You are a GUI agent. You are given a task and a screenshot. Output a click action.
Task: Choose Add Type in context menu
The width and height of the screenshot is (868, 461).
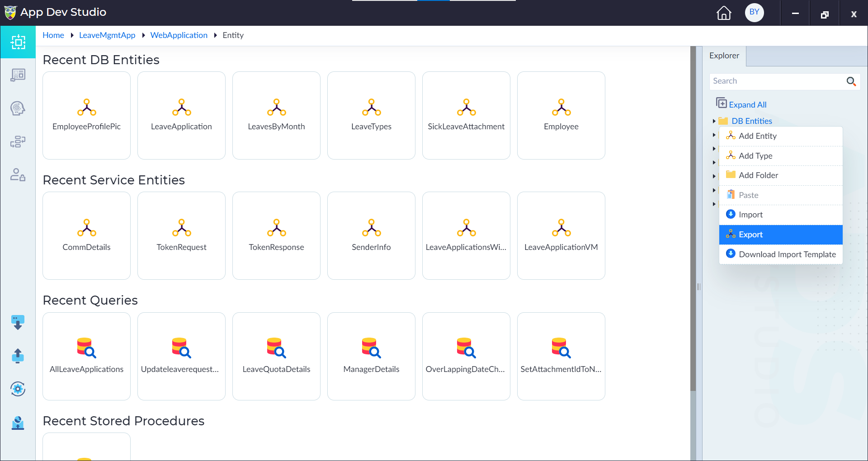(x=781, y=156)
